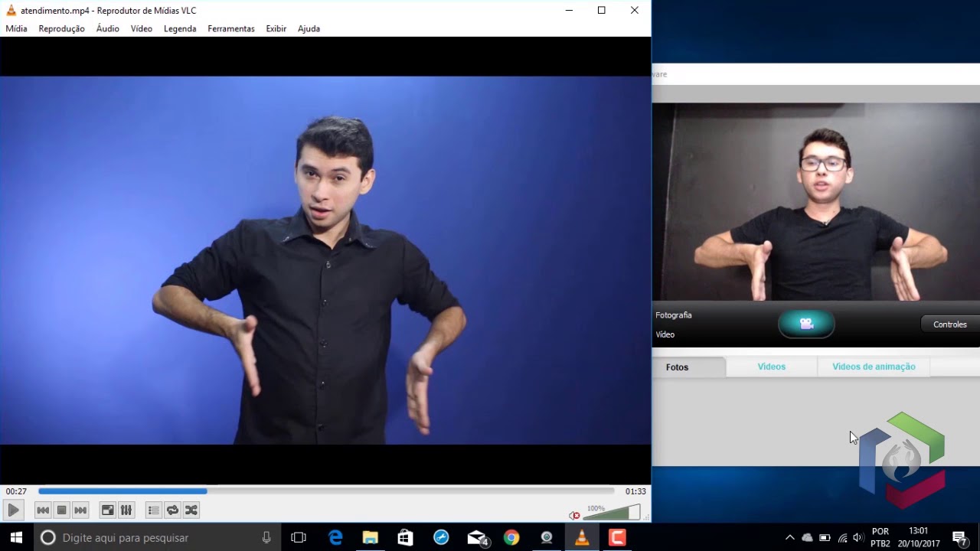Switch to the Fotos tab

click(x=688, y=367)
